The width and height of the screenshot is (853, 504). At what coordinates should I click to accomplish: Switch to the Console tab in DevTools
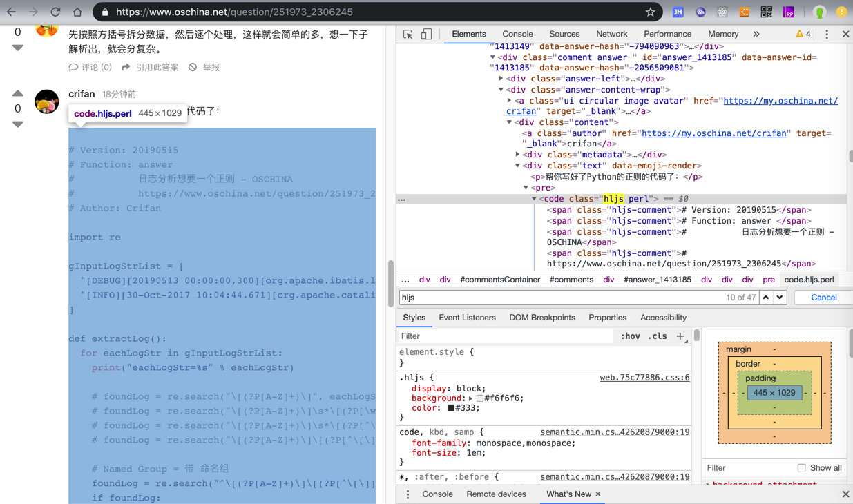517,34
